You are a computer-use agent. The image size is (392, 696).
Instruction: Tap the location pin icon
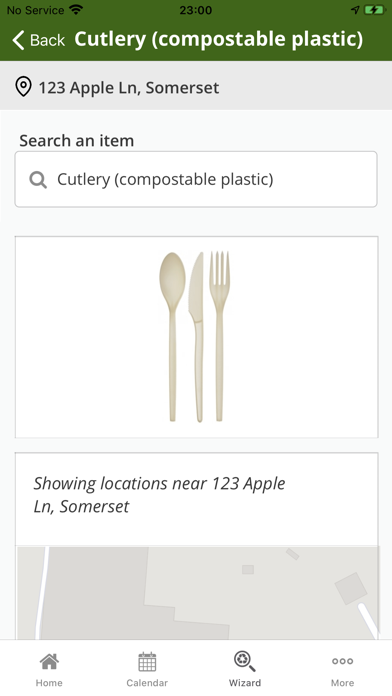pos(23,87)
